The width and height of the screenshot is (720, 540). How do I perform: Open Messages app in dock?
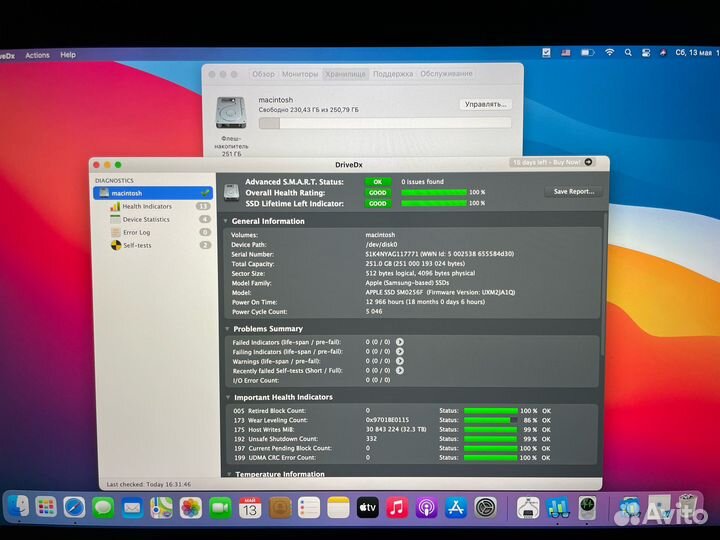click(103, 508)
